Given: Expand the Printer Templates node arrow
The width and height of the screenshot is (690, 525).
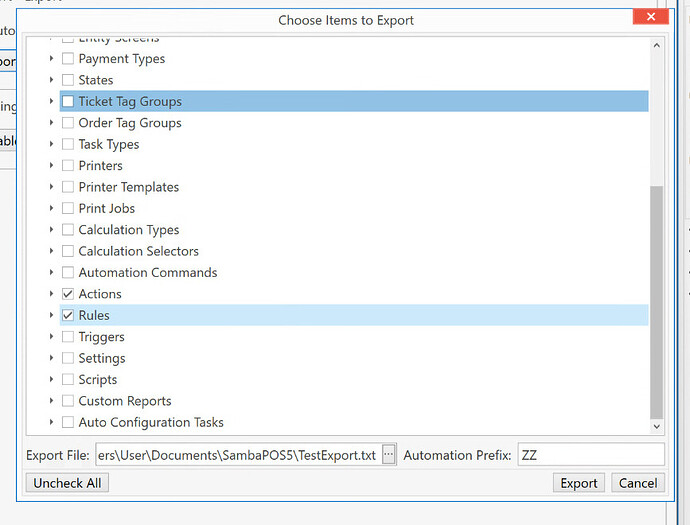Looking at the screenshot, I should (x=52, y=187).
